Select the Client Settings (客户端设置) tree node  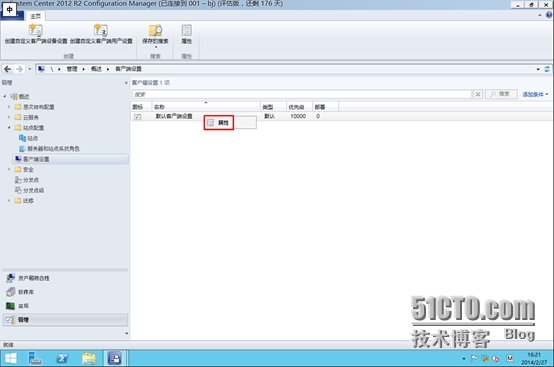pyautogui.click(x=70, y=159)
